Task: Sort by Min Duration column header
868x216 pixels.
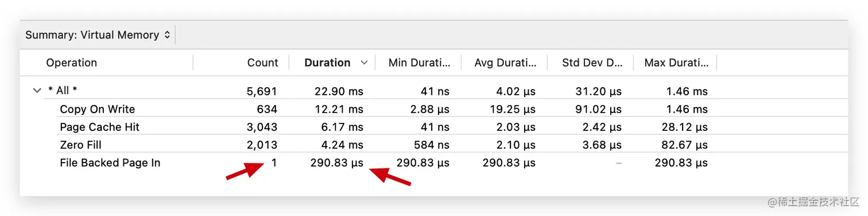Action: 419,63
